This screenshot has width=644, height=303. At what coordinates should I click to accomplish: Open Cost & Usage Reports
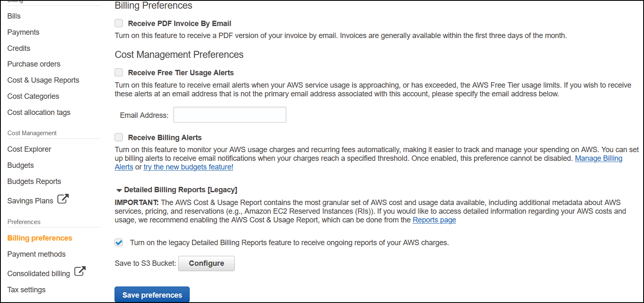click(x=43, y=80)
